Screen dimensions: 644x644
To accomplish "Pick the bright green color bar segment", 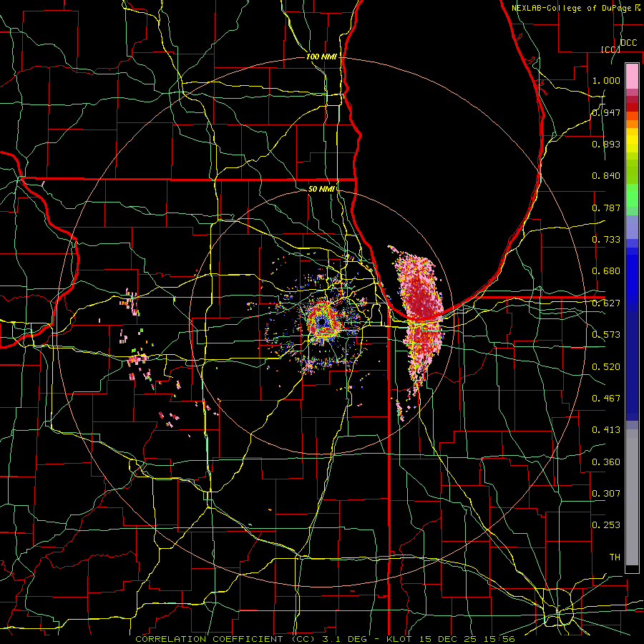I will tap(632, 195).
